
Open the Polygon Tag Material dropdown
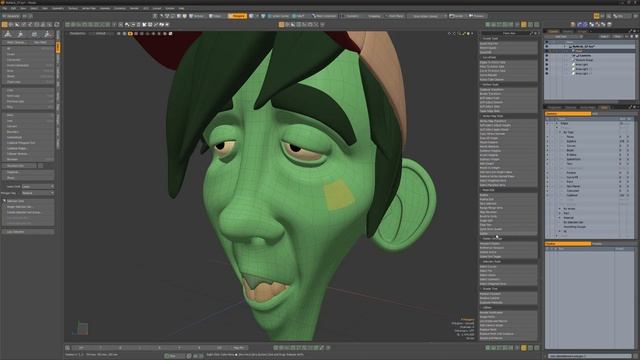tap(38, 193)
